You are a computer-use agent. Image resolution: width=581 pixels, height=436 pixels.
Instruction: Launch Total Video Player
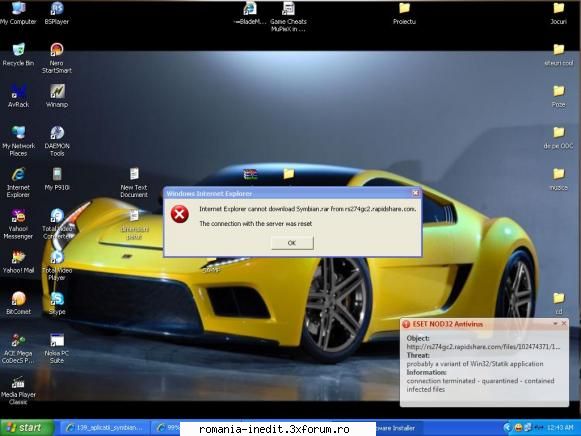click(x=57, y=266)
